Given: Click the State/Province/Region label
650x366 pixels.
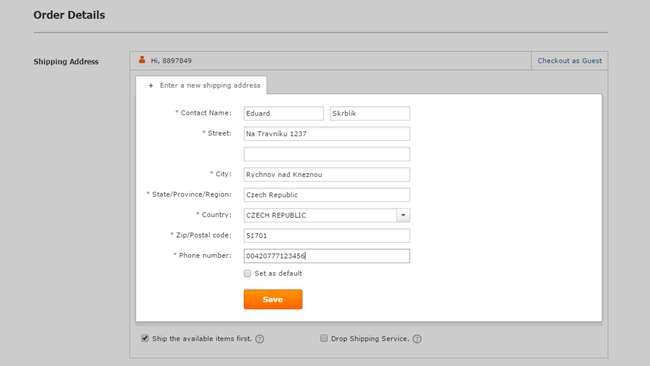Looking at the screenshot, I should pyautogui.click(x=189, y=194).
